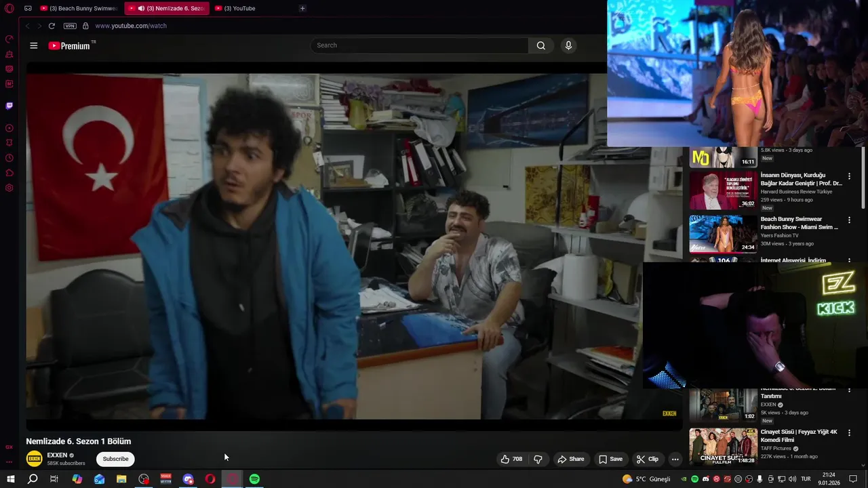Click the search magnifier button
Image resolution: width=868 pixels, height=488 pixels.
(x=540, y=45)
